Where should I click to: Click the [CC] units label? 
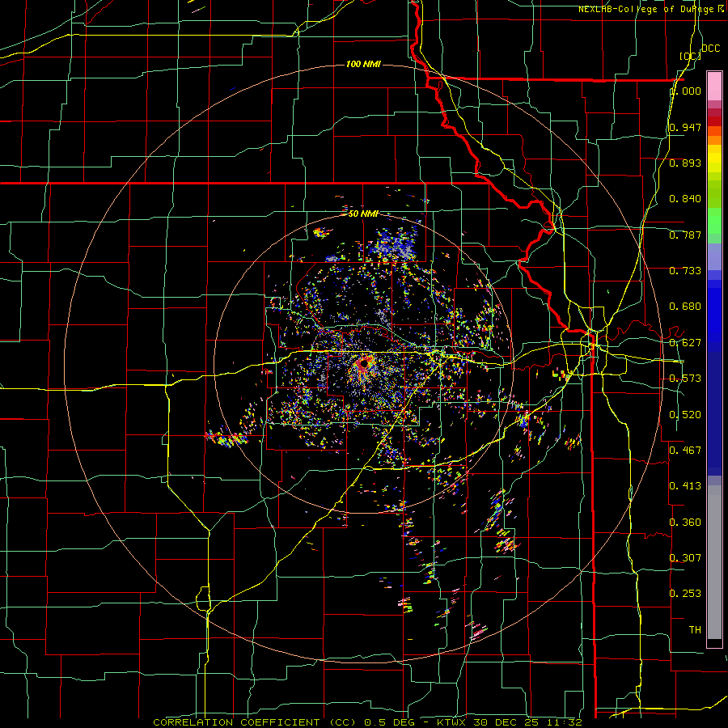point(690,56)
